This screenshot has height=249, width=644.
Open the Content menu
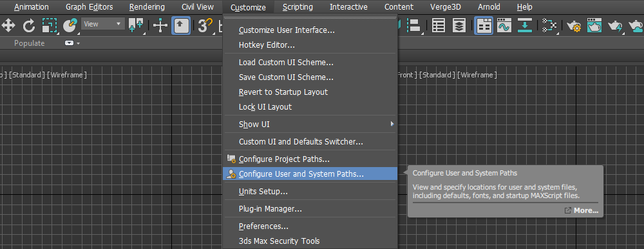coord(399,7)
